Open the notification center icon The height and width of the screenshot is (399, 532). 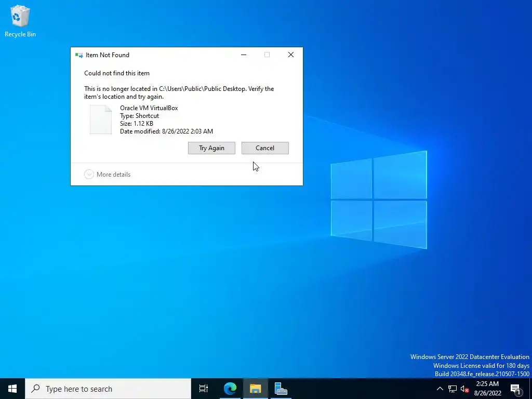tap(515, 389)
